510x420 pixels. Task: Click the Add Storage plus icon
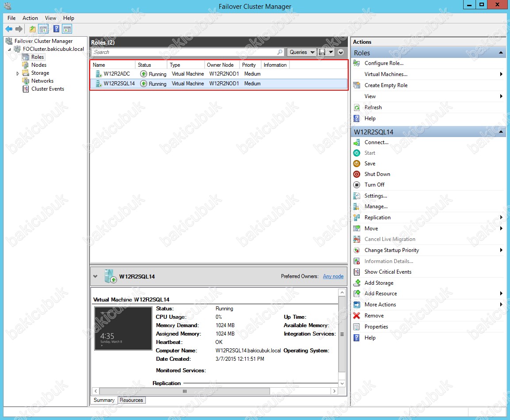[357, 283]
